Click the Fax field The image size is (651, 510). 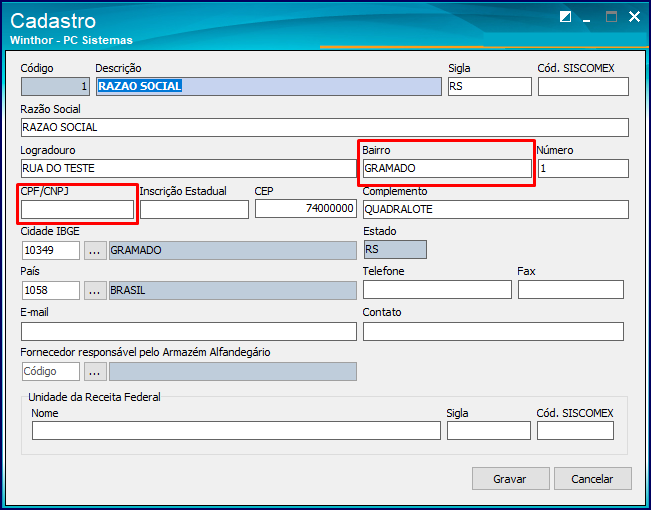571,289
